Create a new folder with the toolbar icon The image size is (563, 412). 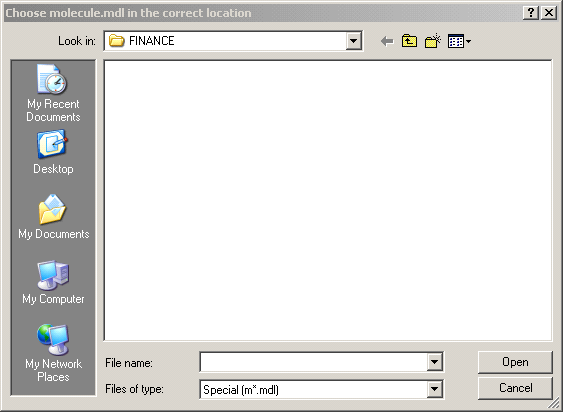tap(433, 41)
